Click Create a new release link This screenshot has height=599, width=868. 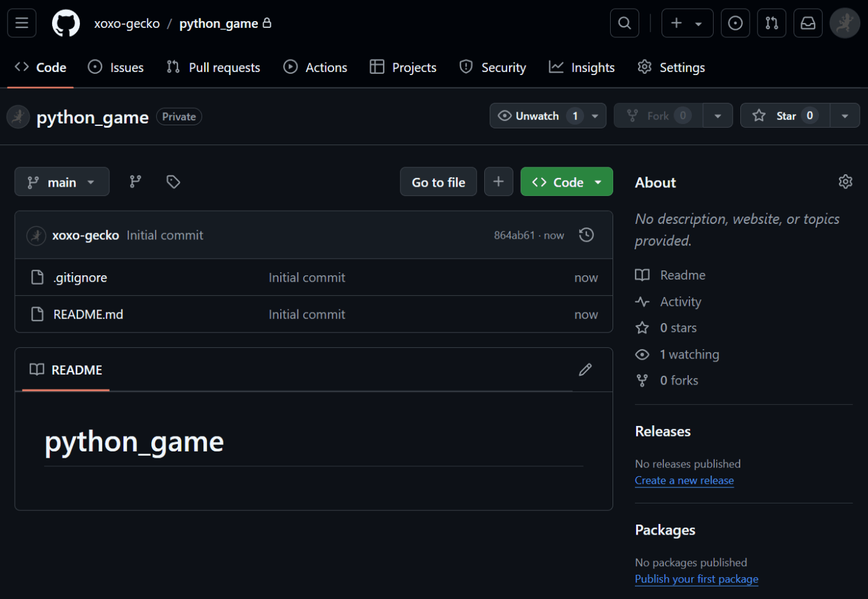[684, 481]
